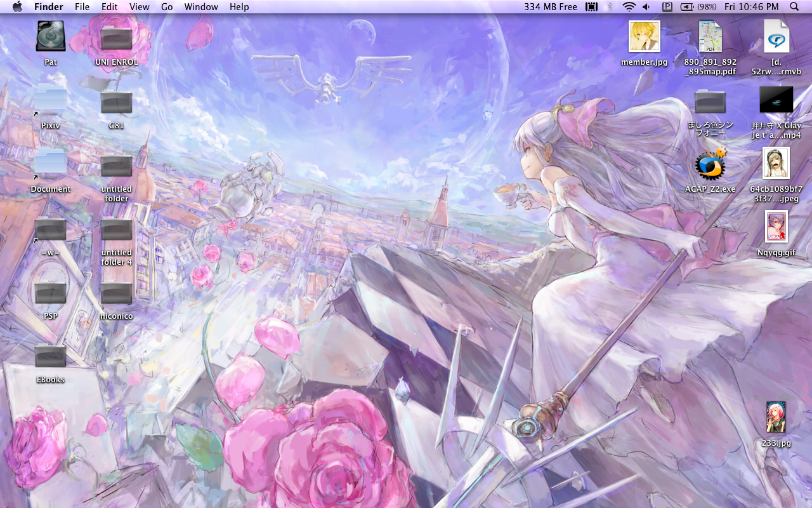
Task: Select the Glay mp4 video file
Action: pyautogui.click(x=776, y=100)
